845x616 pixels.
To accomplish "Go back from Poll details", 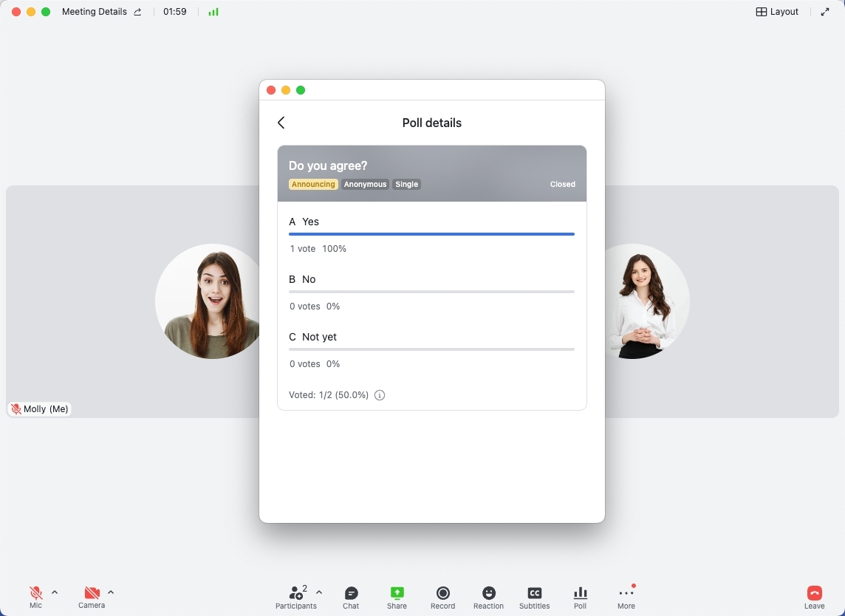I will tap(281, 123).
